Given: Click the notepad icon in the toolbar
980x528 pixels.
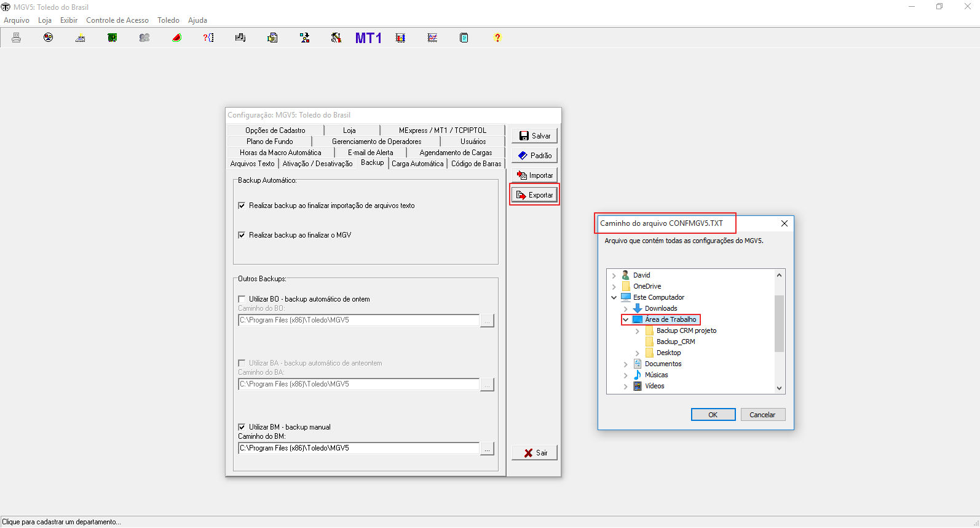Looking at the screenshot, I should pos(464,38).
